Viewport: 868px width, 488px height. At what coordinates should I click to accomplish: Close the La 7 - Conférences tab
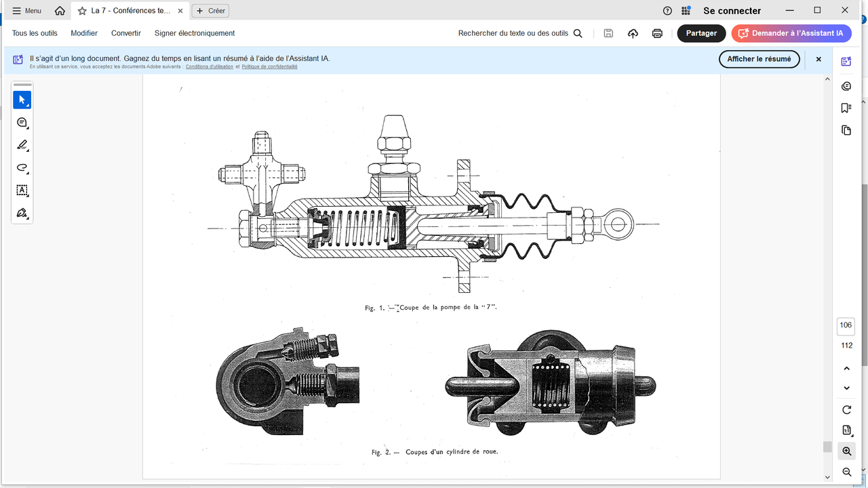180,11
